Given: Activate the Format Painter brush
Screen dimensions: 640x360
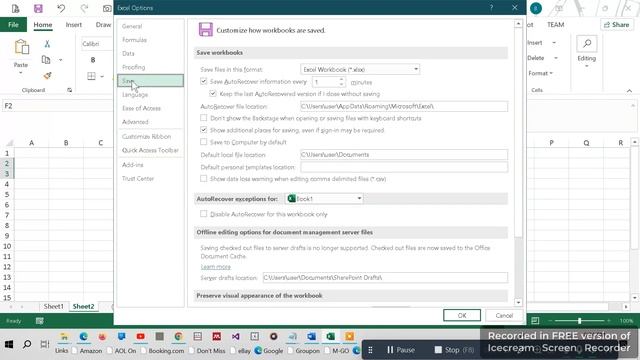Looking at the screenshot, I should (47, 76).
